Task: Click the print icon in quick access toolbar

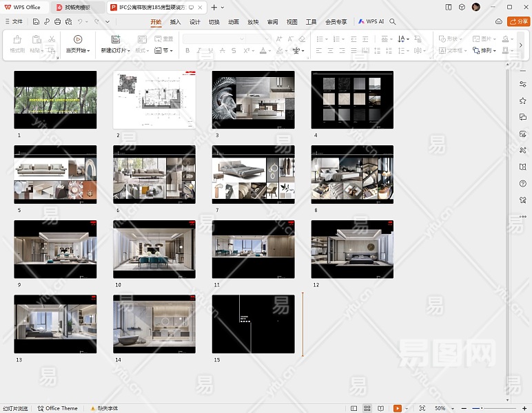Action: (x=56, y=22)
